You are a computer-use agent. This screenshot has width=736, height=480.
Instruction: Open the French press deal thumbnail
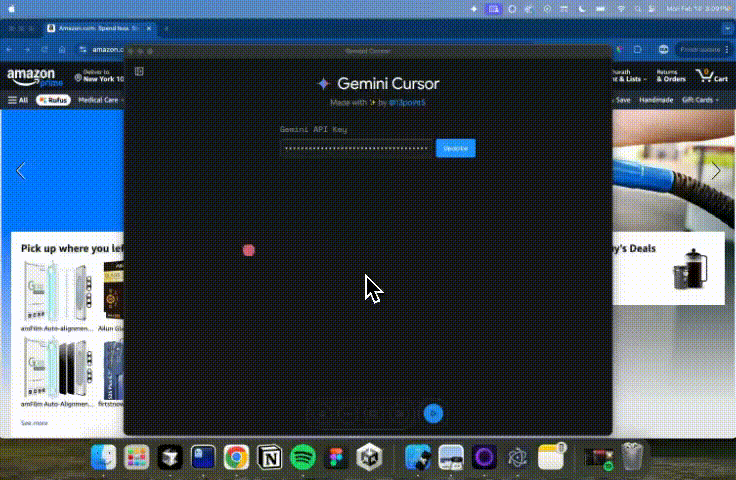[690, 269]
